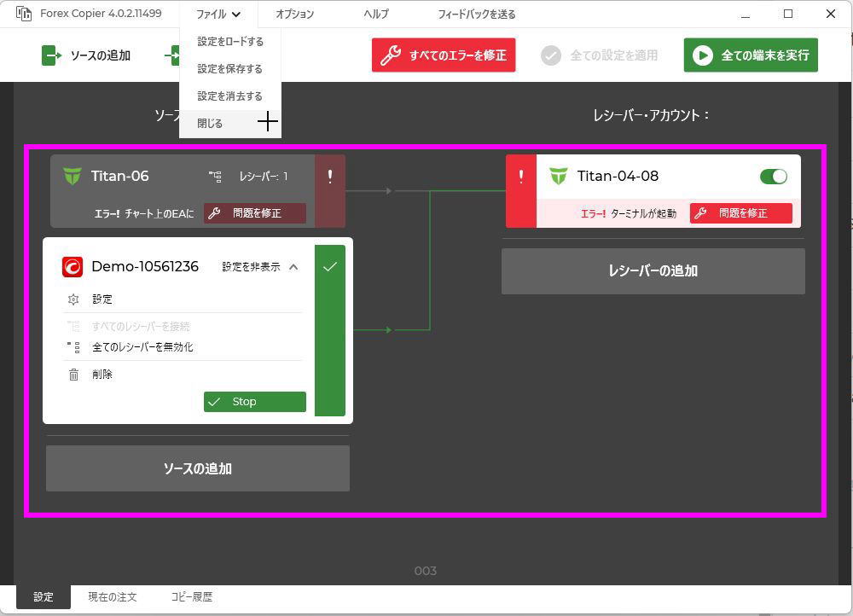Click the receiver connection icon on Titan-06 header
Screen dimensions: 853x616
[216, 176]
